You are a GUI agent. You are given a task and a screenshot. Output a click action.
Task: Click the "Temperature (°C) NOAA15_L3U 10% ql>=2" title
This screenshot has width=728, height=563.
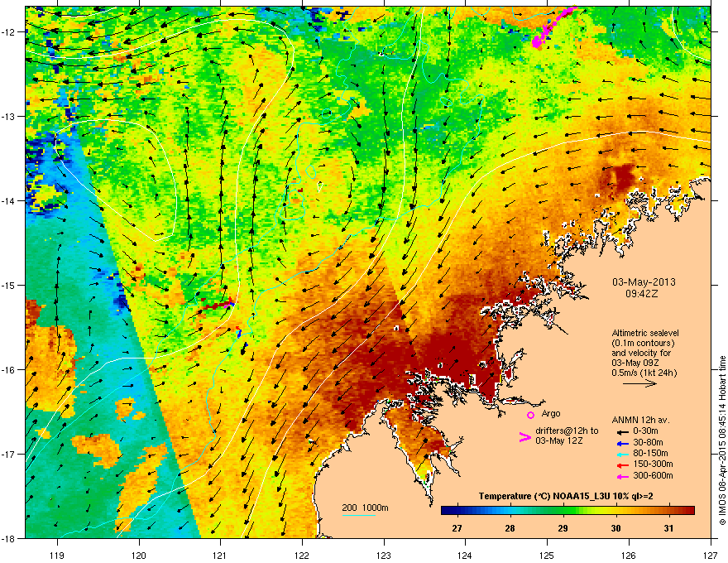click(567, 496)
